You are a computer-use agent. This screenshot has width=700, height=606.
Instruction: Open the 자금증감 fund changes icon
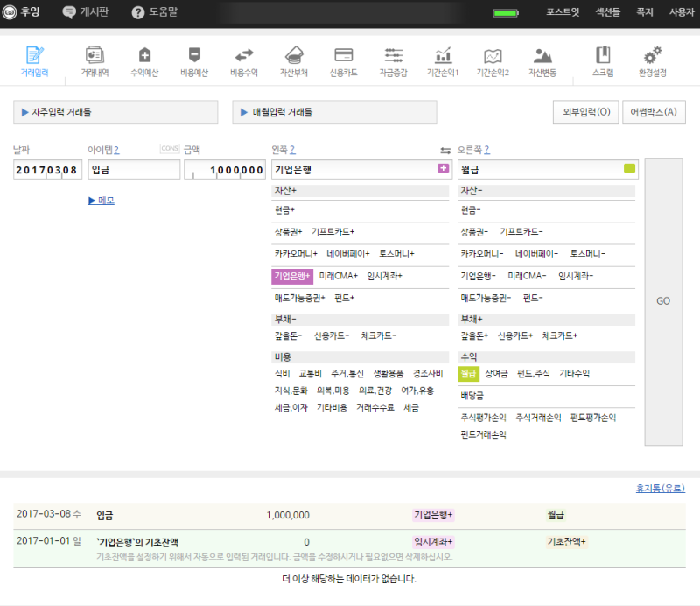tap(393, 60)
